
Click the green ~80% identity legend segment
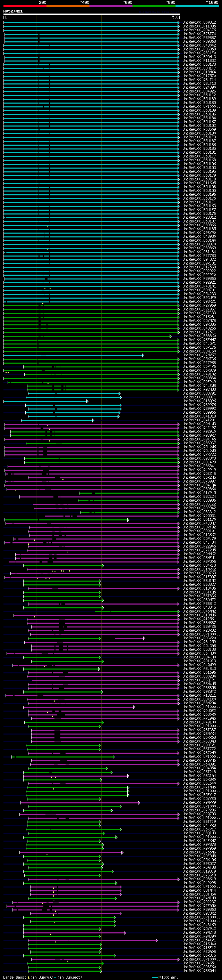154,6
